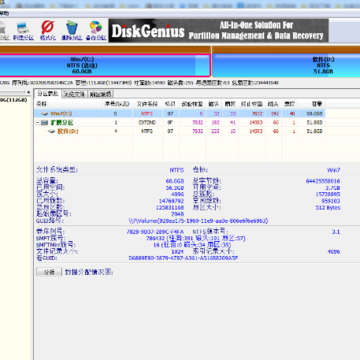Click the DiskGenius banner image
The width and height of the screenshot is (360, 360).
click(x=219, y=31)
